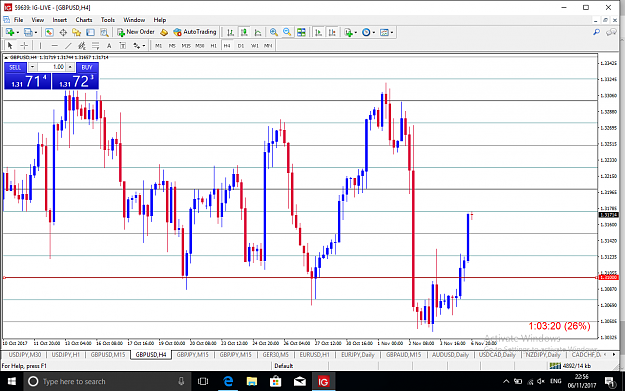
Task: Collapse the one-click trading panel triangle
Action: pos(6,57)
